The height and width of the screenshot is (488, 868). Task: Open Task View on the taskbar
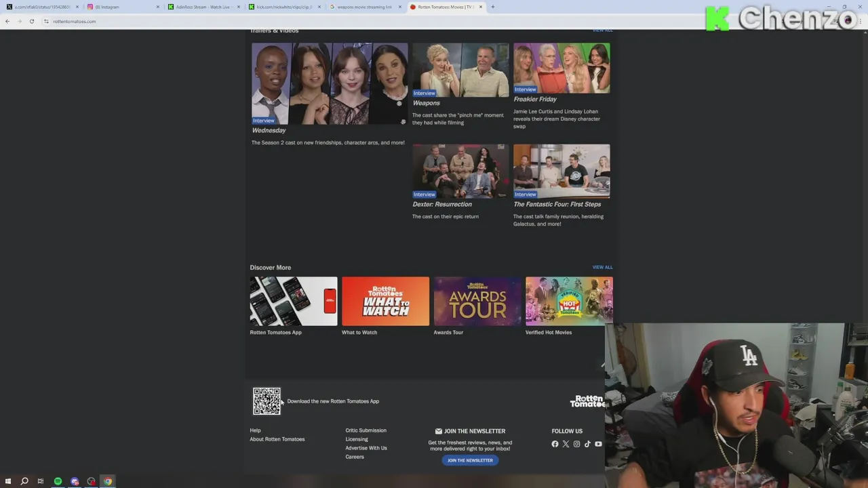coord(41,481)
